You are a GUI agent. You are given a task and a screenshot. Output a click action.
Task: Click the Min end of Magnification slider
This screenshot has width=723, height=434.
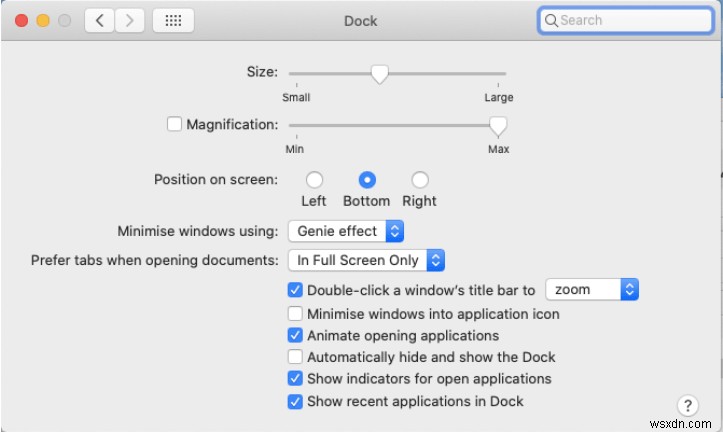coord(295,149)
